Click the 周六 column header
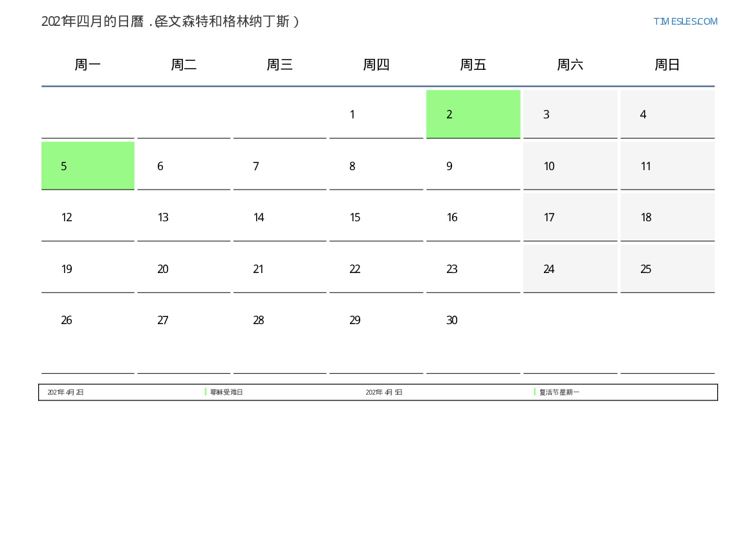The height and width of the screenshot is (535, 756). (570, 65)
